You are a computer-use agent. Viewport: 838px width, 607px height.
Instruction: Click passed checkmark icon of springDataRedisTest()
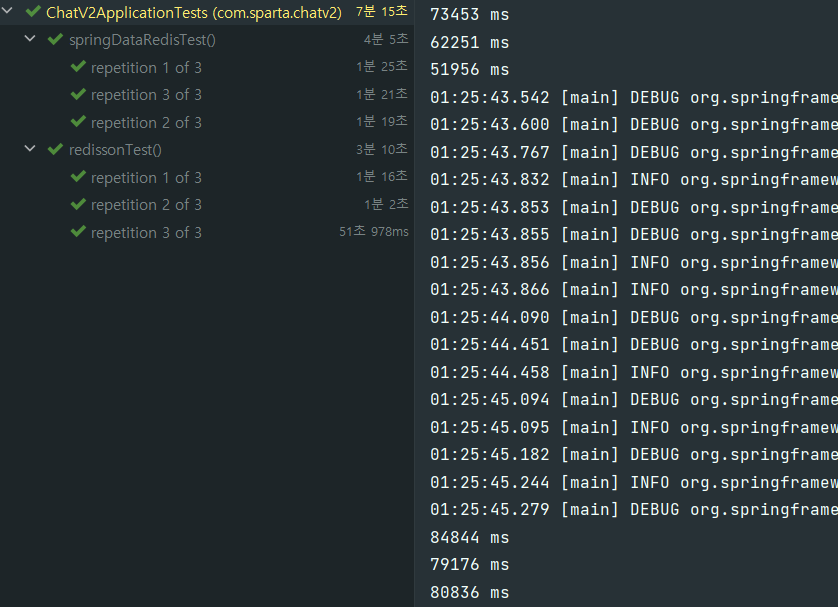pyautogui.click(x=55, y=39)
